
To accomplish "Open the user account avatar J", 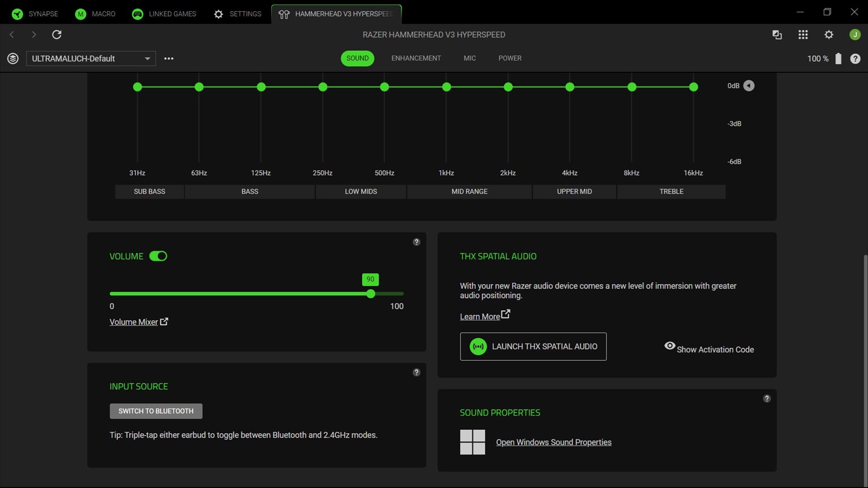I will click(x=855, y=34).
